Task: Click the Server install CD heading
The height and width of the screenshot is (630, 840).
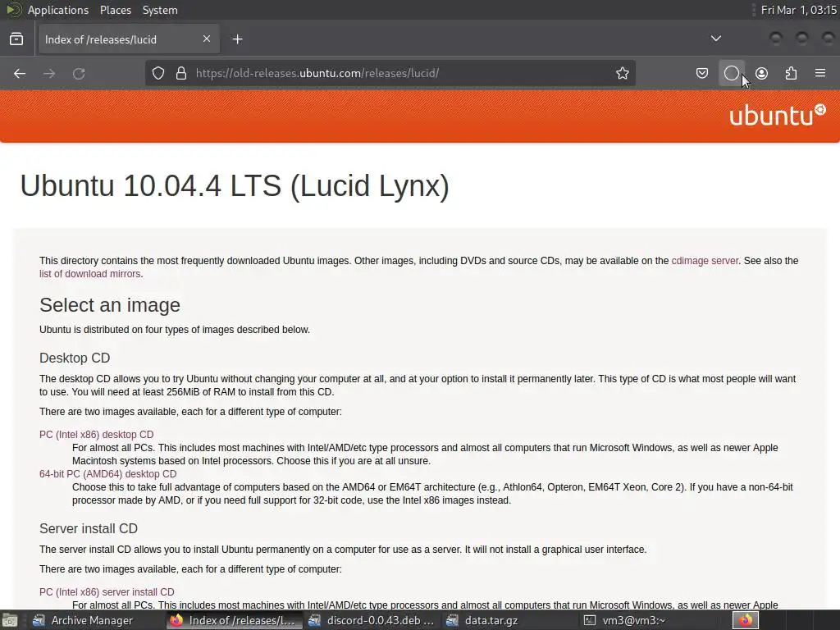Action: tap(89, 529)
